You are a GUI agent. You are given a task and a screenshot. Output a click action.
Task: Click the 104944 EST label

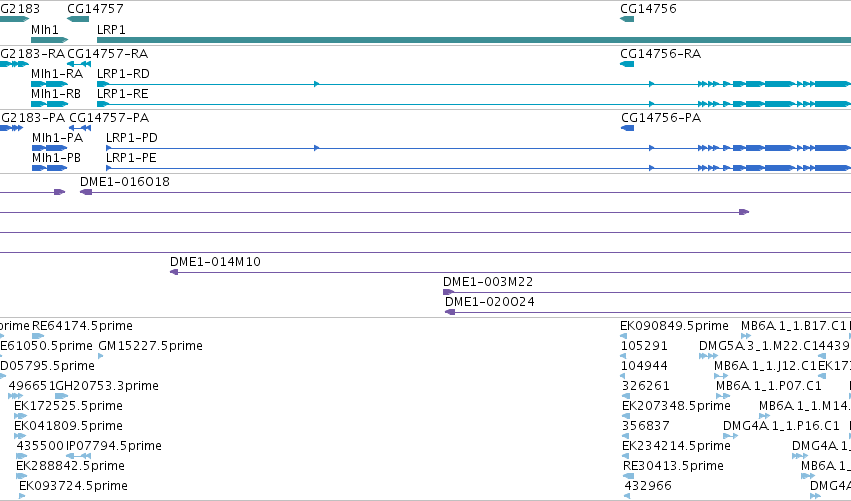click(644, 366)
